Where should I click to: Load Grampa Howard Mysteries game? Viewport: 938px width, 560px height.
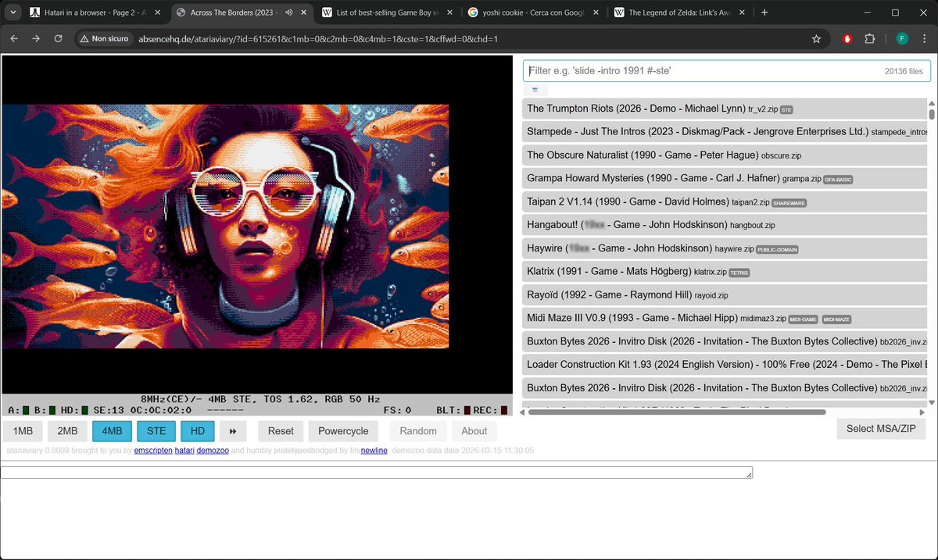[725, 178]
